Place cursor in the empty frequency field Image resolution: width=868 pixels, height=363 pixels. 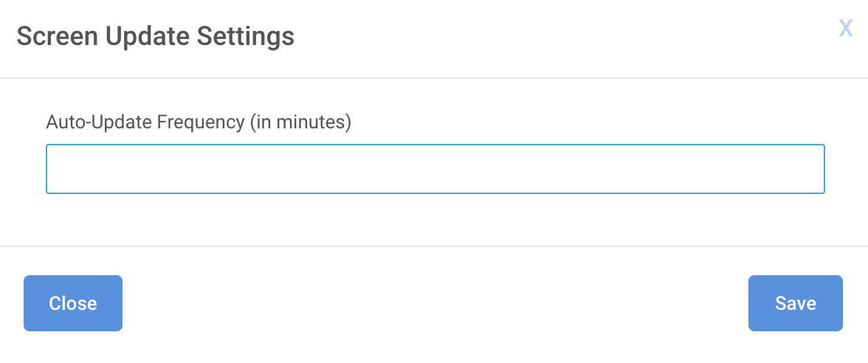[x=435, y=169]
